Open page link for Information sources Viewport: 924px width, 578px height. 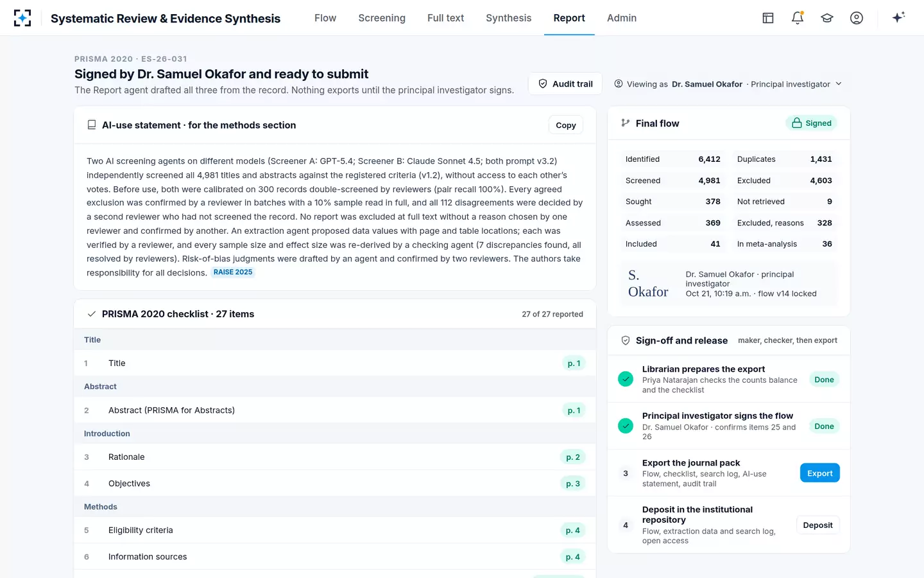point(573,557)
